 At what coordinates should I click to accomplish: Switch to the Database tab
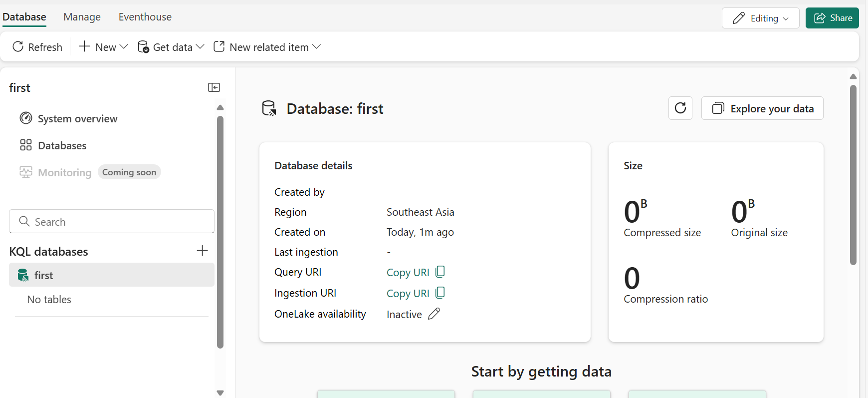tap(24, 17)
